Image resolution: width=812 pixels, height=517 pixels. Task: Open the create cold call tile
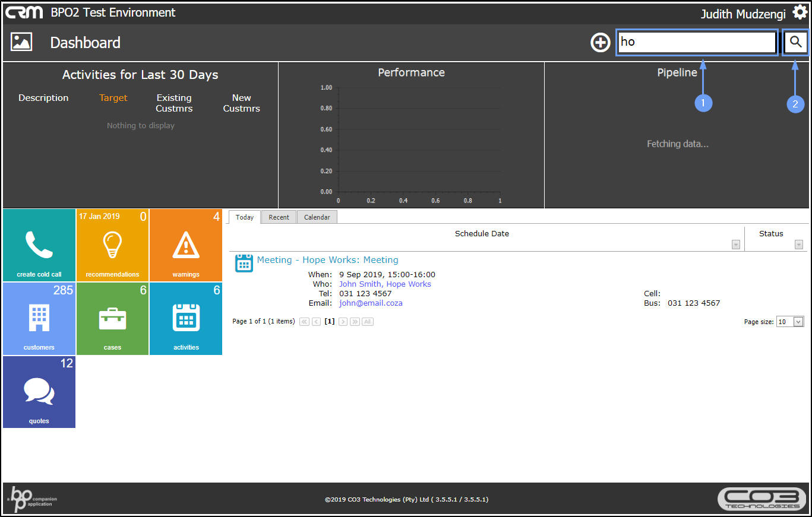tap(39, 245)
